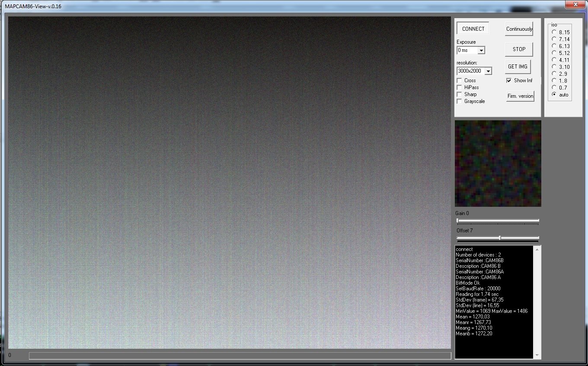Image resolution: width=588 pixels, height=366 pixels.
Task: Click the MAPCAM86-View-v.0.16 window title
Action: [33, 6]
